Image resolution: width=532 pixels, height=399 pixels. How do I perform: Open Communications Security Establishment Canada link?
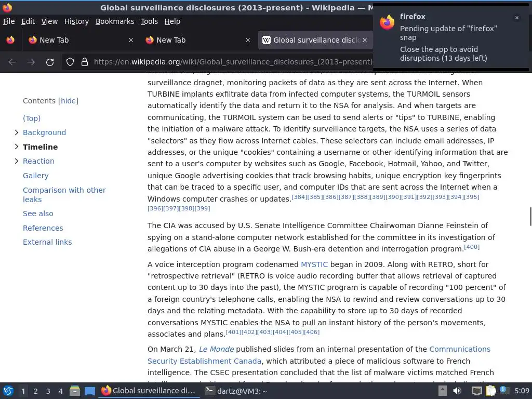pyautogui.click(x=319, y=355)
